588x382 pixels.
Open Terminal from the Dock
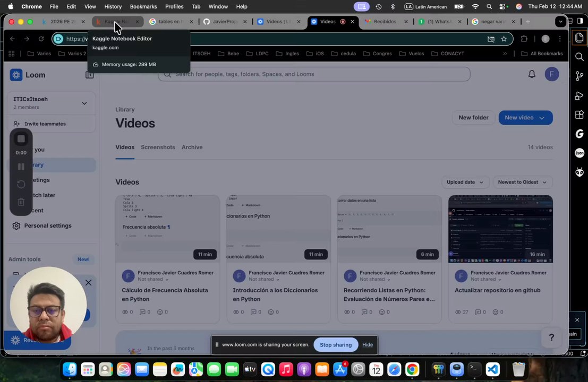474,370
